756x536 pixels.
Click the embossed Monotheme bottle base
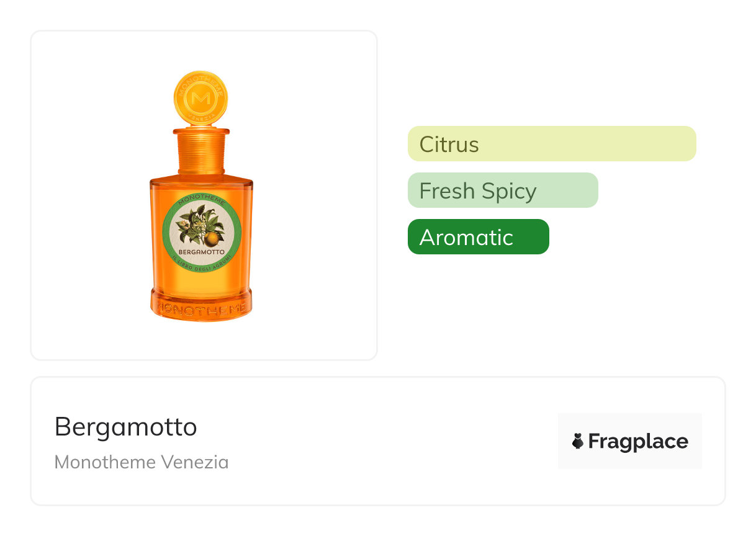(201, 305)
